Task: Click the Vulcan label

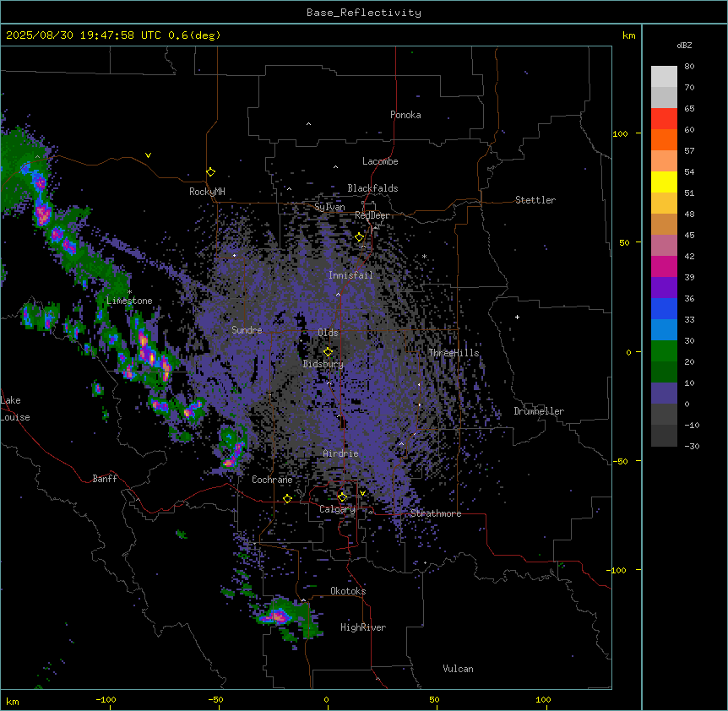Action: [458, 669]
